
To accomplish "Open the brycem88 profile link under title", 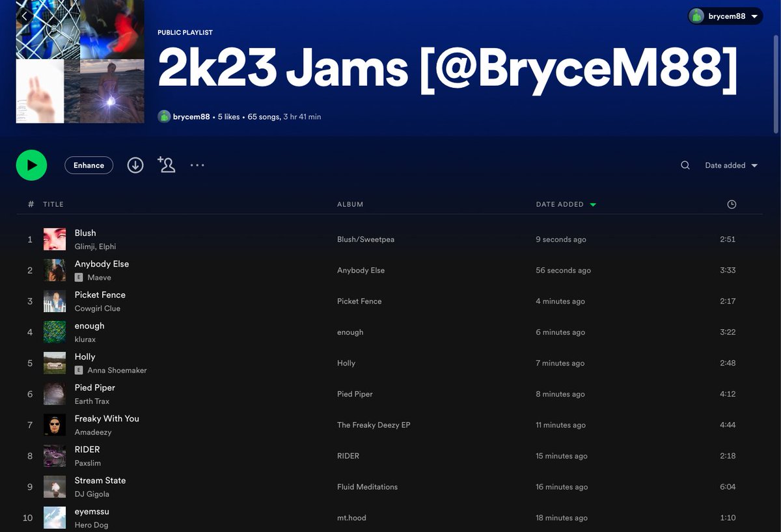I will pyautogui.click(x=191, y=117).
